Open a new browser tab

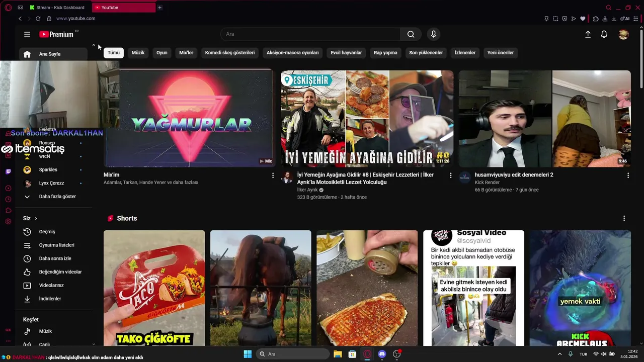(x=160, y=8)
